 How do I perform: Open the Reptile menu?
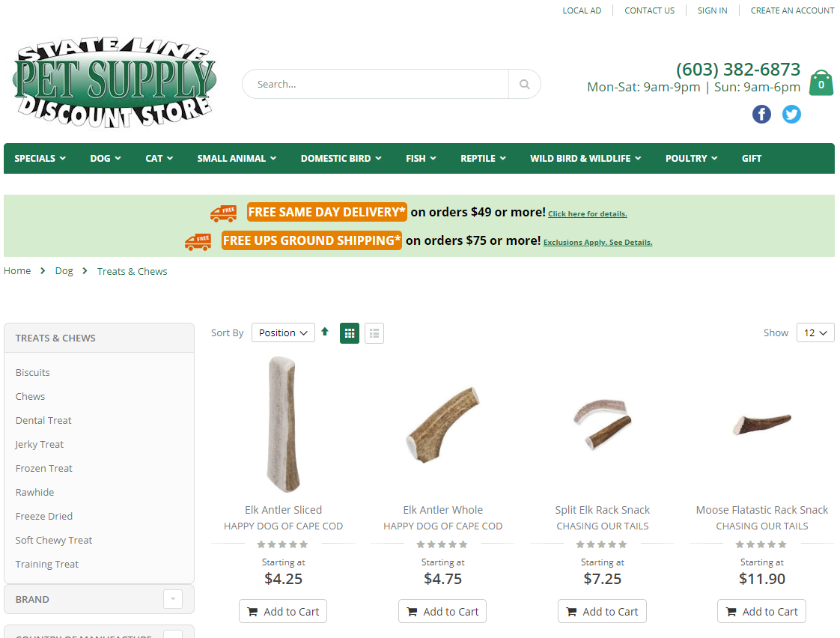[483, 159]
